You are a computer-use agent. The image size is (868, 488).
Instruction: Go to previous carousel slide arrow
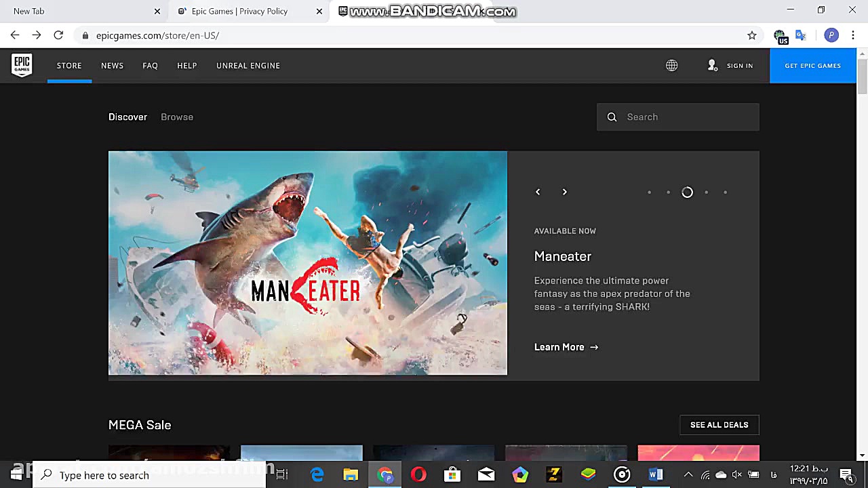538,192
